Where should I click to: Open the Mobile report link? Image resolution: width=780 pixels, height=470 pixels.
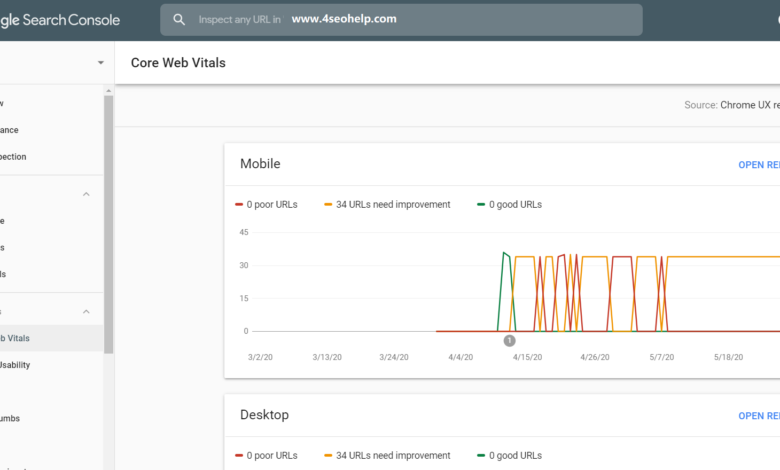(x=759, y=165)
